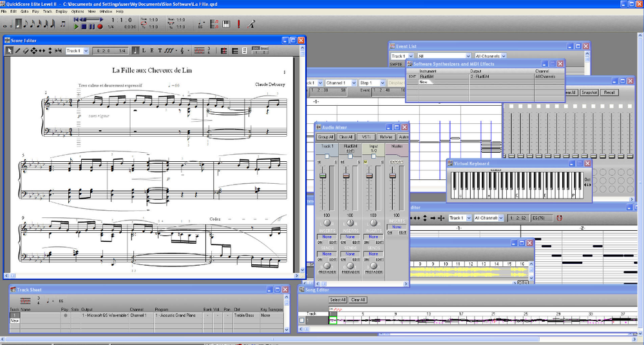Click the fff dynamics symbol tool
The width and height of the screenshot is (644, 345).
coord(169,50)
